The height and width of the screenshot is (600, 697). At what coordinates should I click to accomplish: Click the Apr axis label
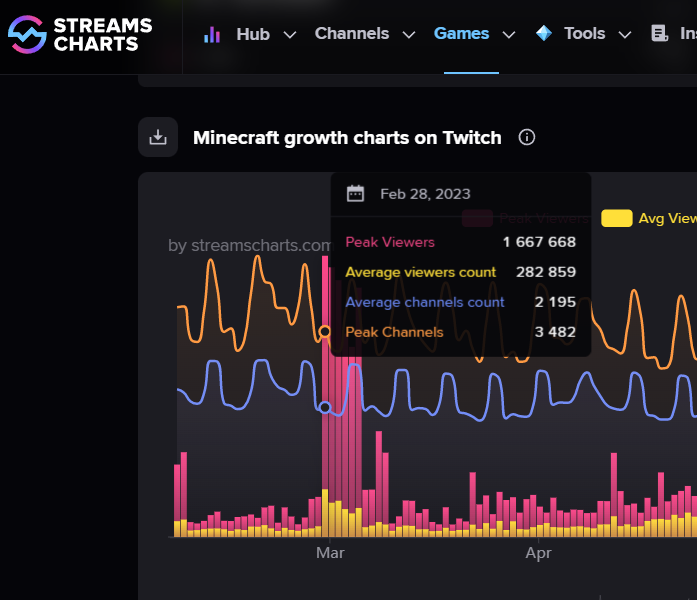click(538, 553)
